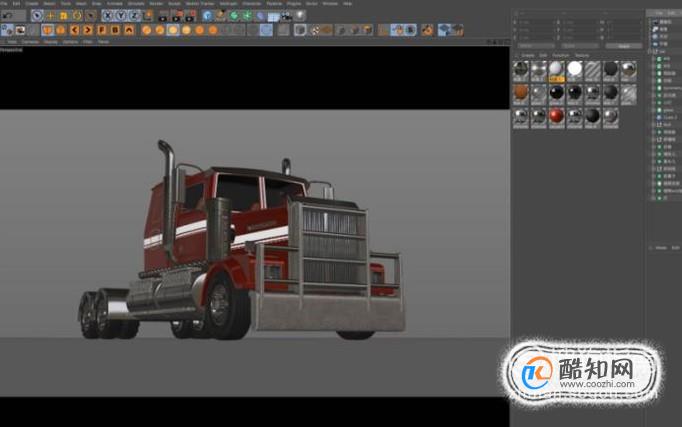Toggle the Y axis lock
Image resolution: width=682 pixels, height=427 pixels.
click(121, 16)
